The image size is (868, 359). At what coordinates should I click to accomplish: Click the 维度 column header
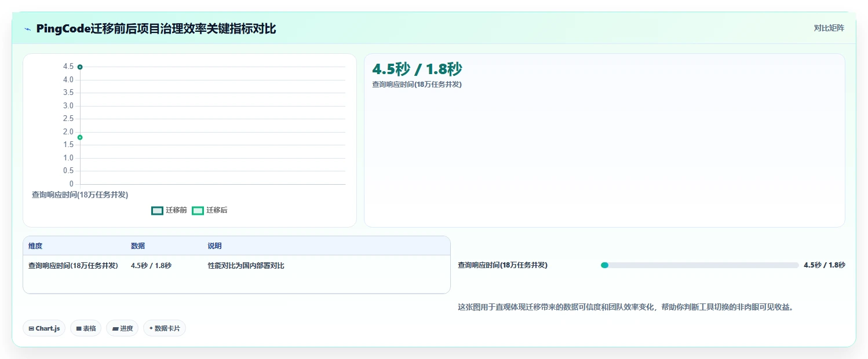point(35,246)
